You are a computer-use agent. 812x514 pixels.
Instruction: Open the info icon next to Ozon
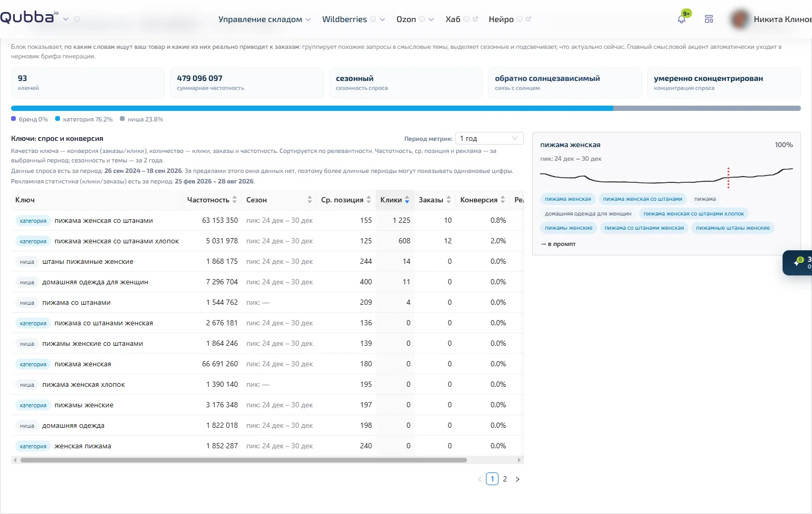coord(422,19)
